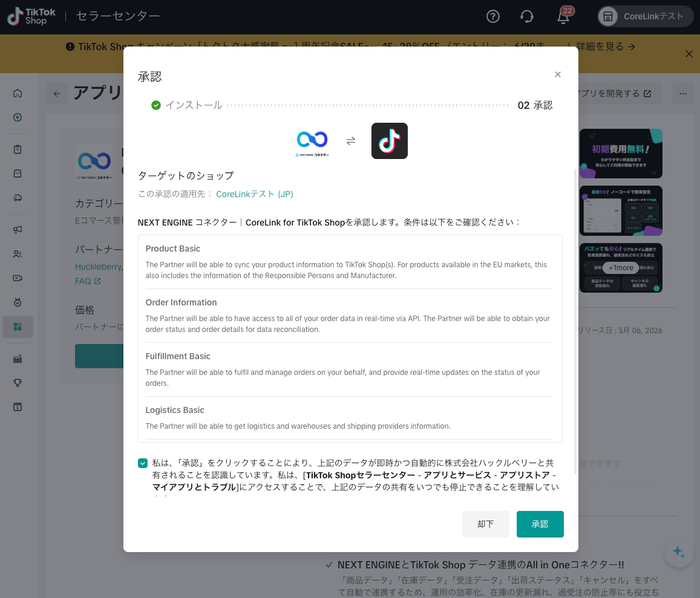
Task: Open the ノーコードで簡単設定 promo thumbnail
Action: coord(621,210)
